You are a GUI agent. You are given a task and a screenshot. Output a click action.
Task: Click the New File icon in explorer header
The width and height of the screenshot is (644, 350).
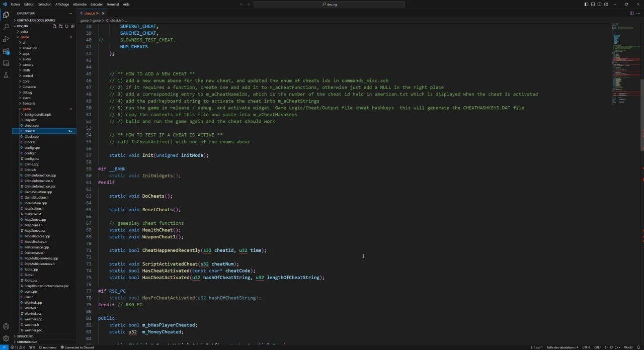coord(55,26)
